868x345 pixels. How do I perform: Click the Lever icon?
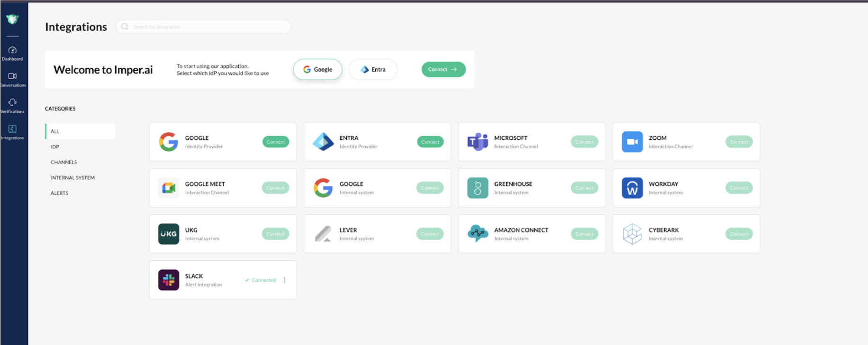point(323,234)
